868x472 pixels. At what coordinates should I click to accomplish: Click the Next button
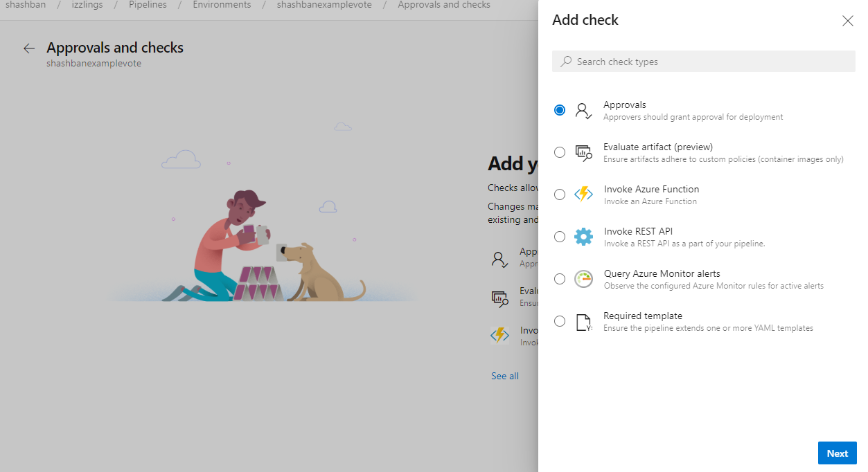837,453
